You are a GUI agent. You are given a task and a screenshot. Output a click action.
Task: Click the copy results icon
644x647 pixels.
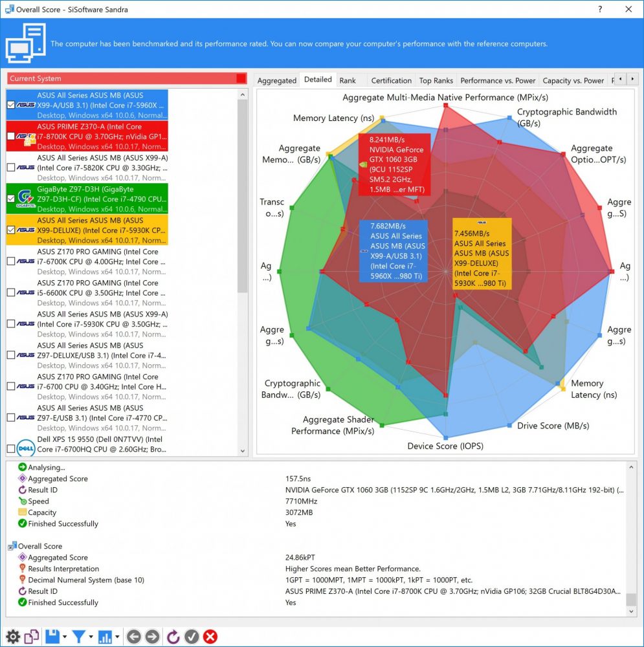[32, 637]
